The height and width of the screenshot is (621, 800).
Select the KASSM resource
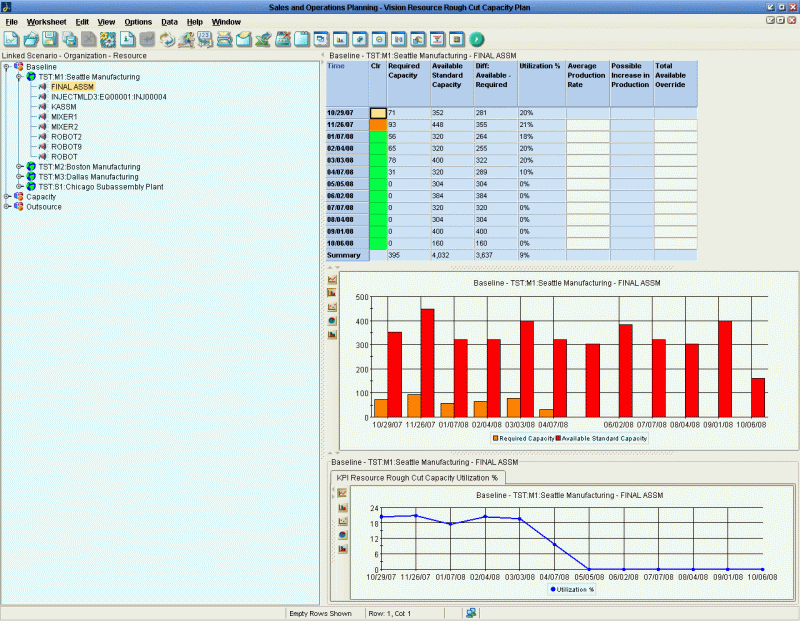coord(64,107)
